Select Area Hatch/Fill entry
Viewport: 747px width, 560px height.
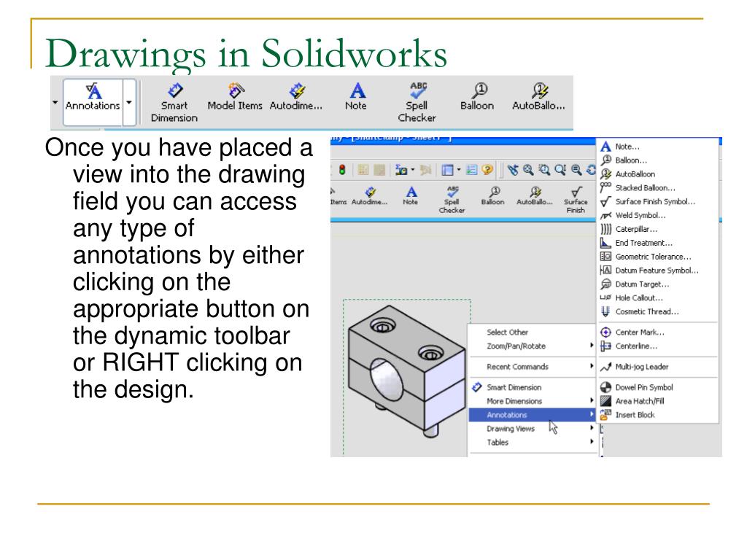[658, 402]
